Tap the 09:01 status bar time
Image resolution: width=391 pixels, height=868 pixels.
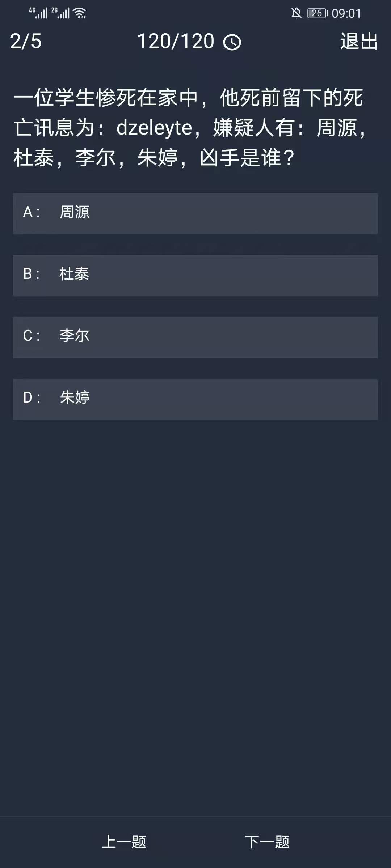pyautogui.click(x=346, y=14)
